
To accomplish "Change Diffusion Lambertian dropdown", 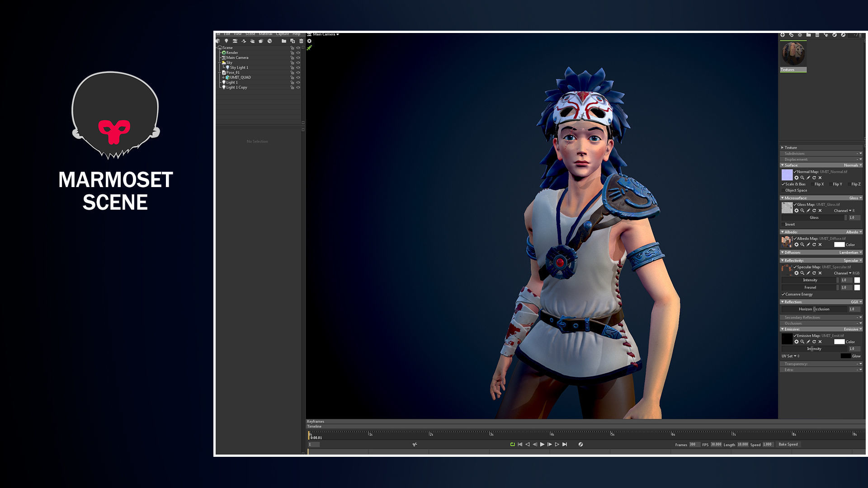I will 850,253.
